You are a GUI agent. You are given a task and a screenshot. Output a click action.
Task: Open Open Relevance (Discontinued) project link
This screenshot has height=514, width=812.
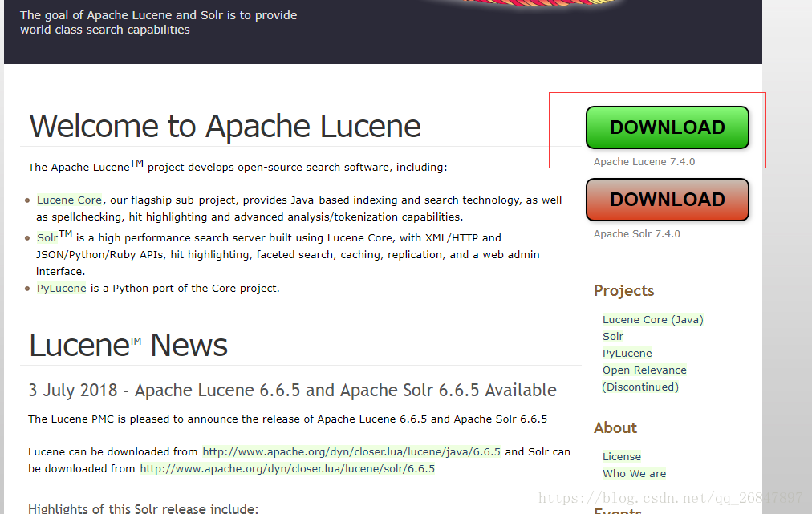coord(644,378)
